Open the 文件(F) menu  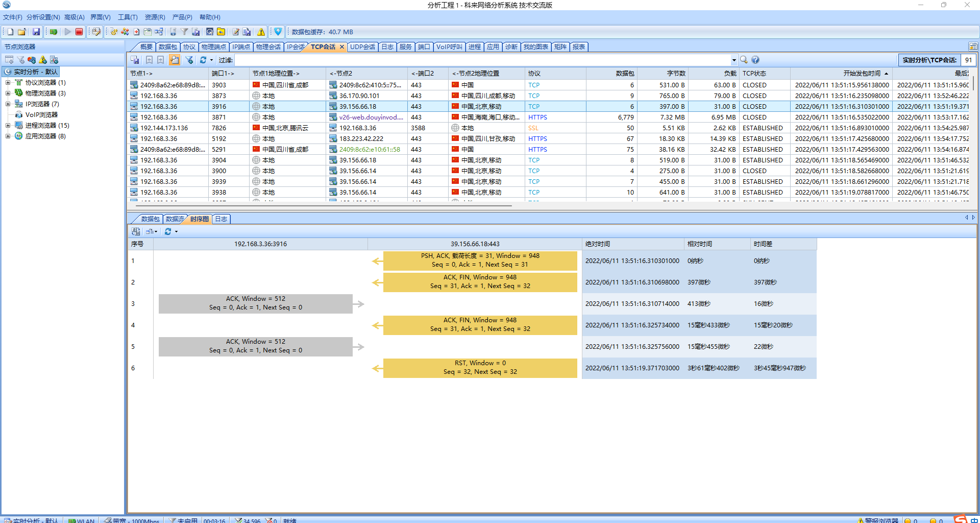13,17
